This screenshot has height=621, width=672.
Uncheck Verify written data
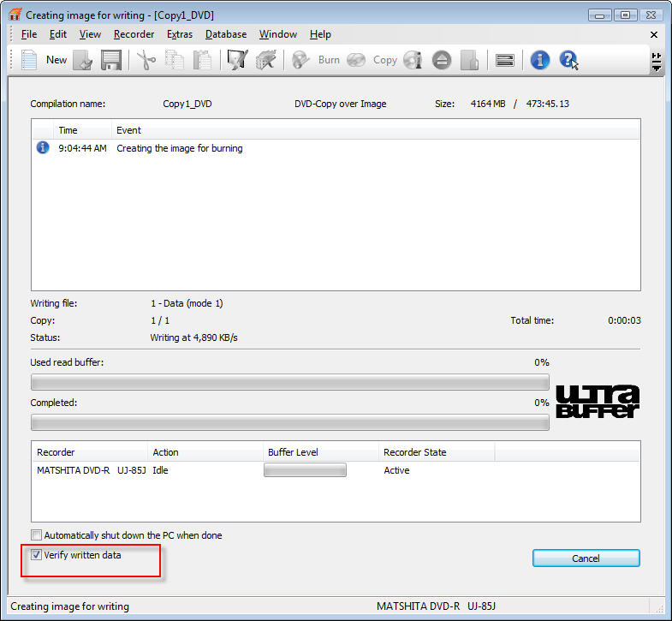(x=37, y=555)
